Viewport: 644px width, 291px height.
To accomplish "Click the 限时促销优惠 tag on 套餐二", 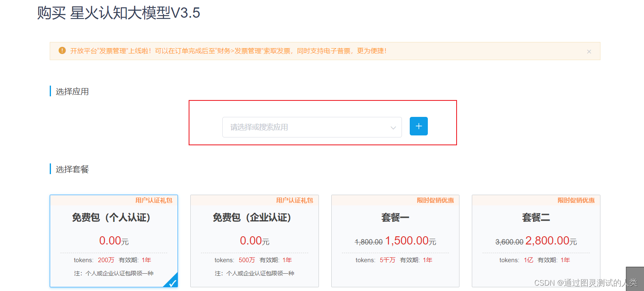I will click(x=576, y=200).
